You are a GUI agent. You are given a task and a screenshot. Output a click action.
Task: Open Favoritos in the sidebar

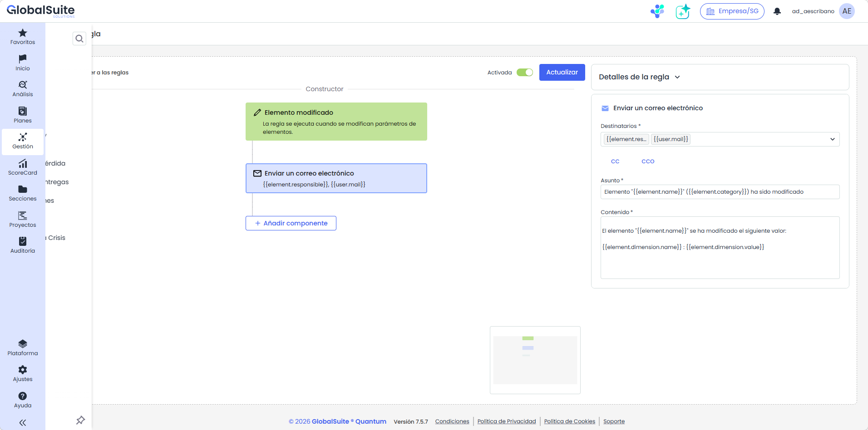(23, 36)
